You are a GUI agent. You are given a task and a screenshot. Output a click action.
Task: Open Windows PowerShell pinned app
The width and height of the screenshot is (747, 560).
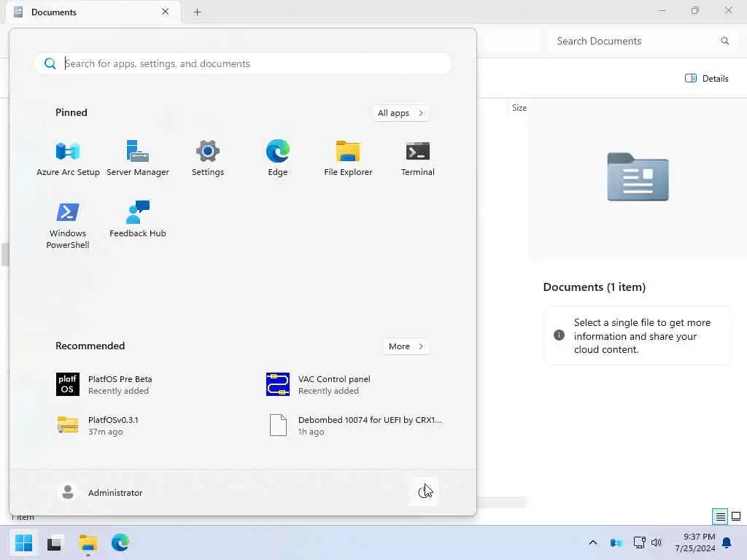click(x=68, y=225)
